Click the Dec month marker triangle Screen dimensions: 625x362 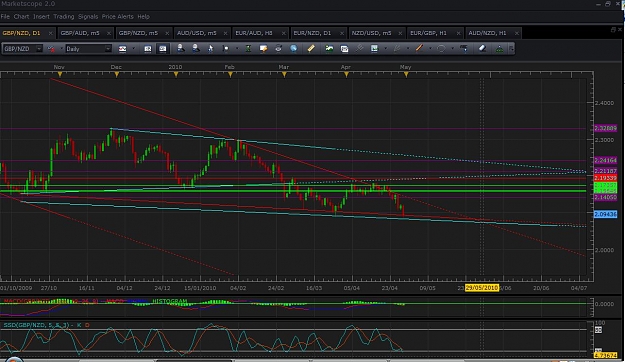click(117, 75)
